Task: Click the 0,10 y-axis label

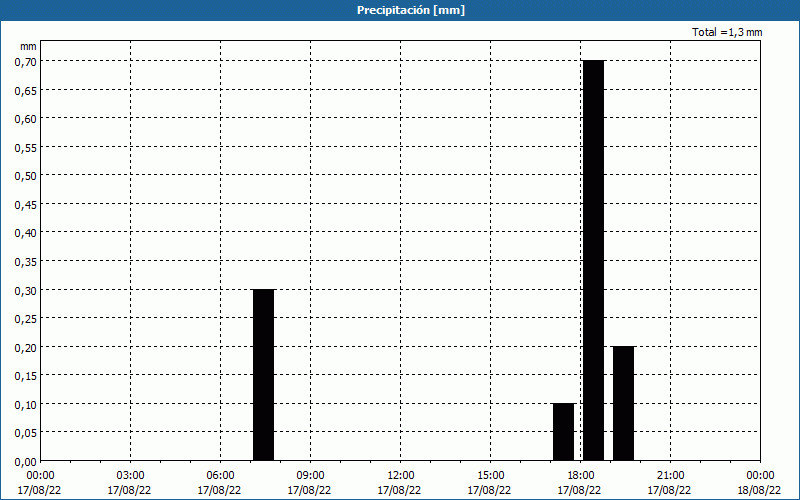Action: pyautogui.click(x=28, y=404)
